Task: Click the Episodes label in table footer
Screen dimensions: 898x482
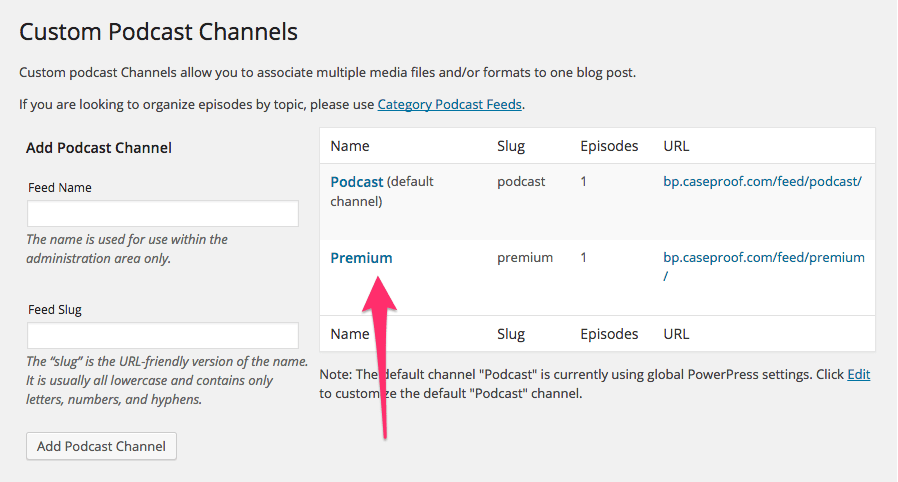Action: 609,334
